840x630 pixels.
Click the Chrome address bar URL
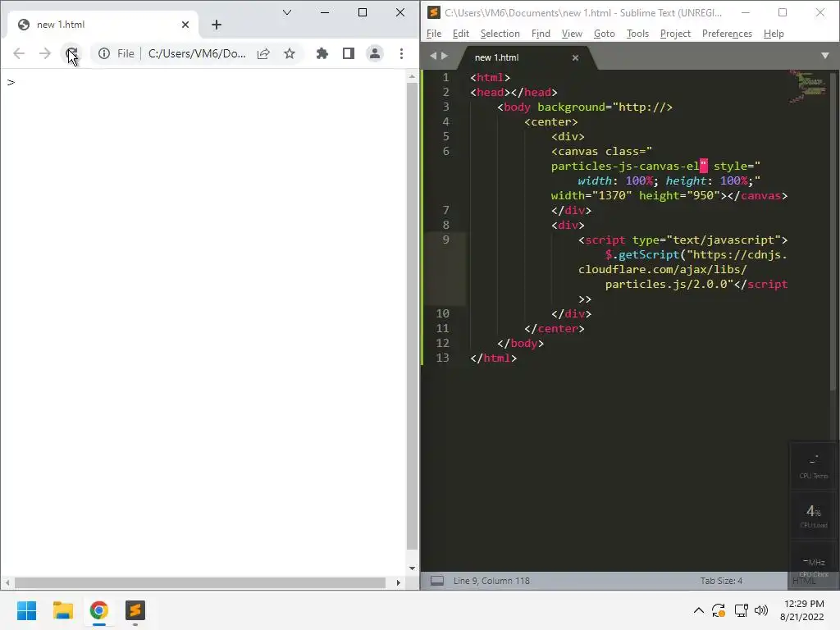tap(197, 53)
